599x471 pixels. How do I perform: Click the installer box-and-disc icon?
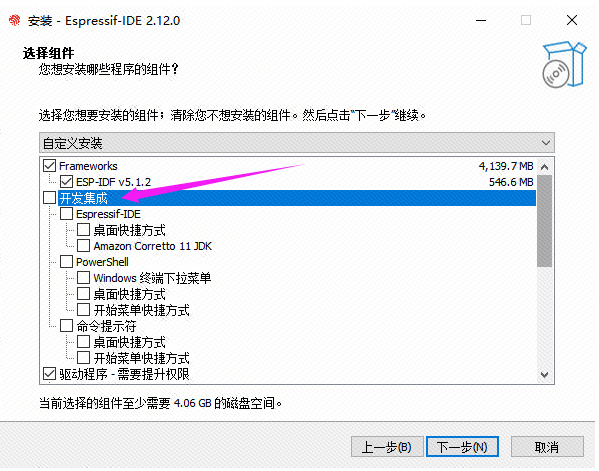coord(564,65)
